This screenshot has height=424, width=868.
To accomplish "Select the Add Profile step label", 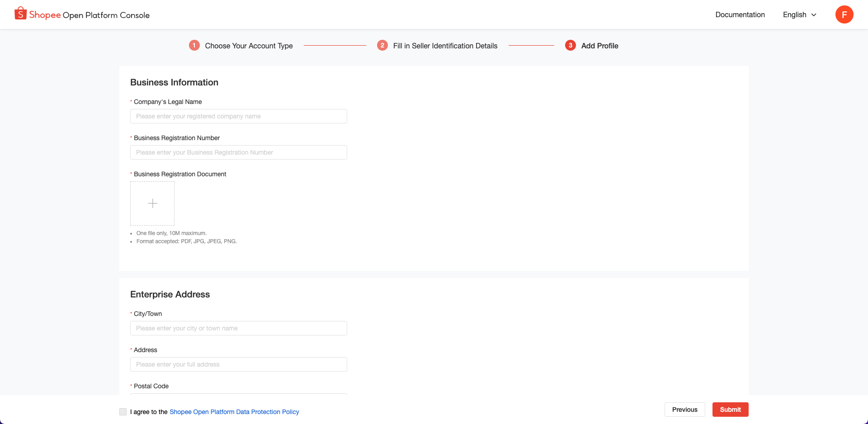I will pyautogui.click(x=599, y=46).
